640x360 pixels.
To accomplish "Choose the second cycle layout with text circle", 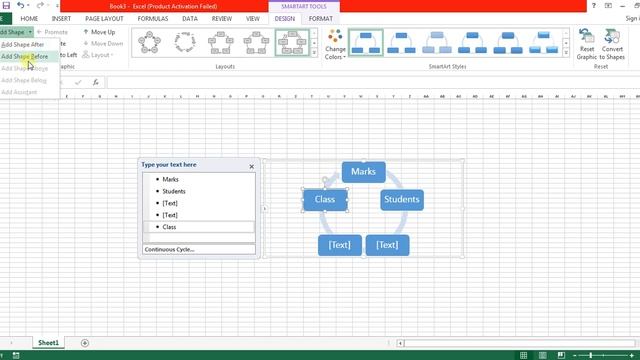I will [x=185, y=42].
